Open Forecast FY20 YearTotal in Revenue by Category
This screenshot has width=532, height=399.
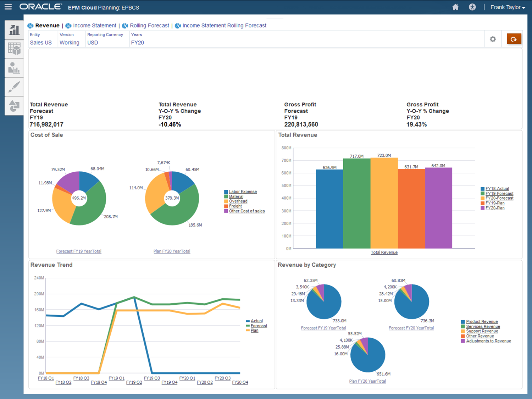(411, 328)
